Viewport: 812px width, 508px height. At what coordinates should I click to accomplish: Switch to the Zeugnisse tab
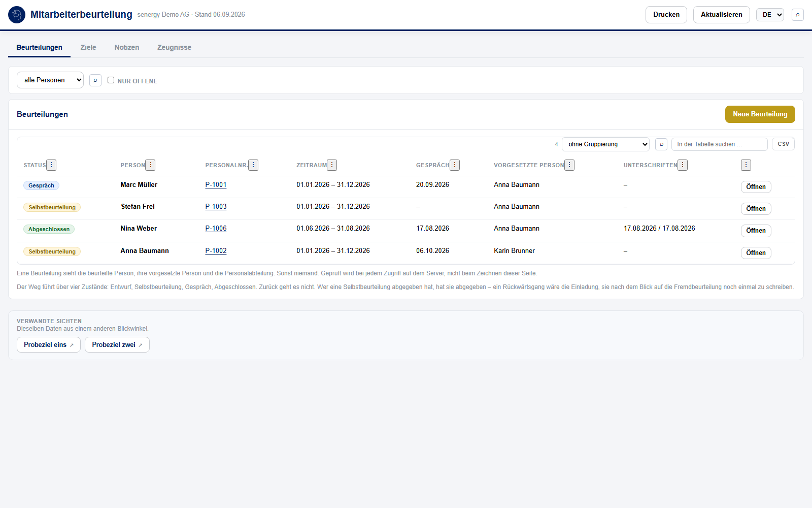click(174, 47)
